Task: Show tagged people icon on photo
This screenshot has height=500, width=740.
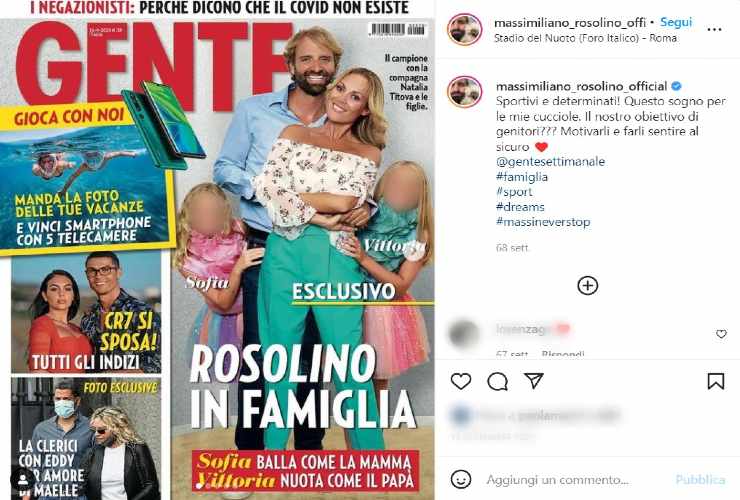Action: point(22,480)
